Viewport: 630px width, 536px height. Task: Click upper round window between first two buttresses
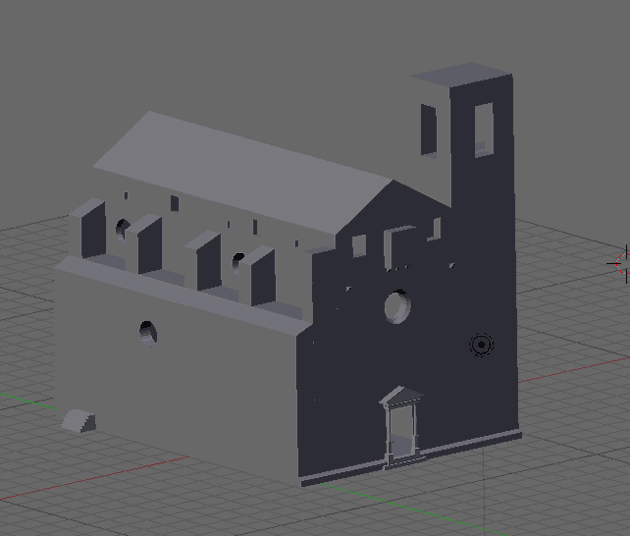(x=122, y=228)
